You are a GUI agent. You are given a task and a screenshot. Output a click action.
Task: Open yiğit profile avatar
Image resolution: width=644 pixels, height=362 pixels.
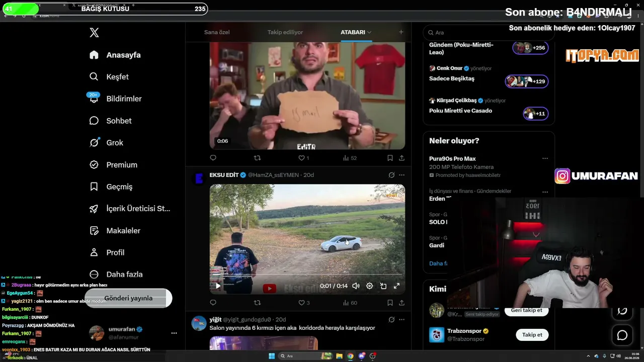(199, 323)
